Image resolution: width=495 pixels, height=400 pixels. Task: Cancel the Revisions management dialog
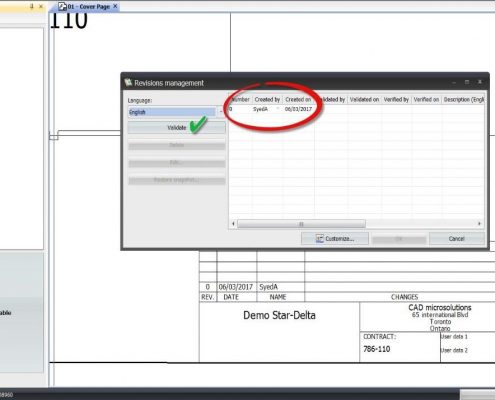pos(456,239)
